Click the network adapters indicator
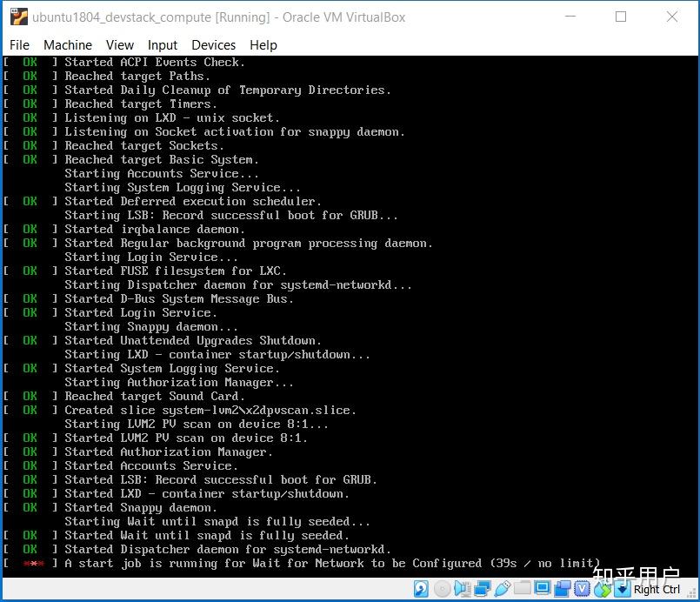700x602 pixels. click(x=483, y=589)
